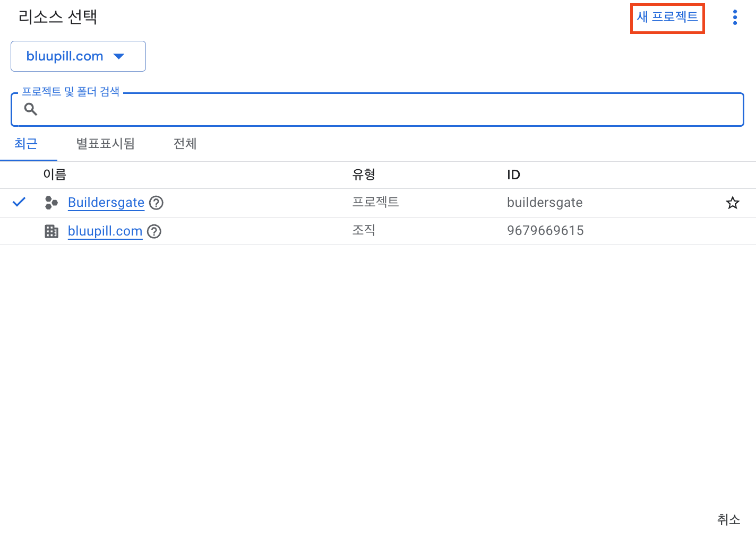Select the bluupill.com organization row
Viewport: 756px width, 540px height.
tap(105, 231)
